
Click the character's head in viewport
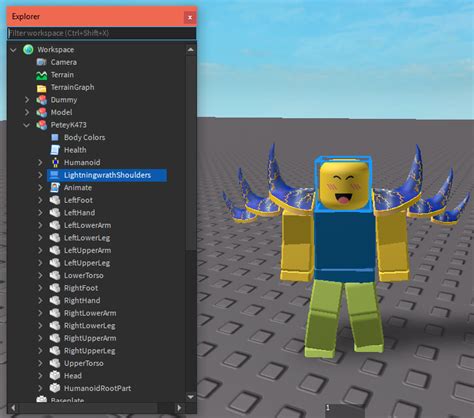point(344,184)
